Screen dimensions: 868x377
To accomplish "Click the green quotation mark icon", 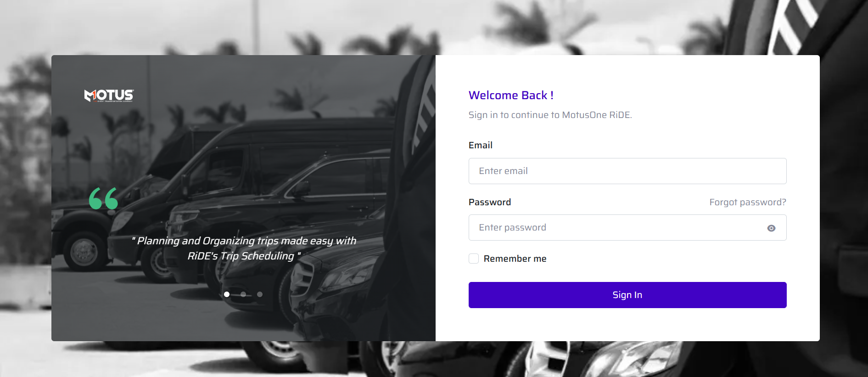I will coord(103,198).
